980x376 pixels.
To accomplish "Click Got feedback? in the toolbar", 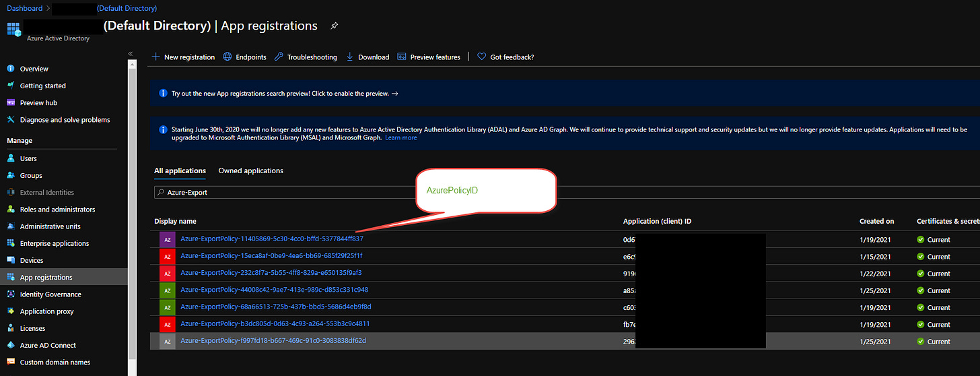I will coord(505,57).
